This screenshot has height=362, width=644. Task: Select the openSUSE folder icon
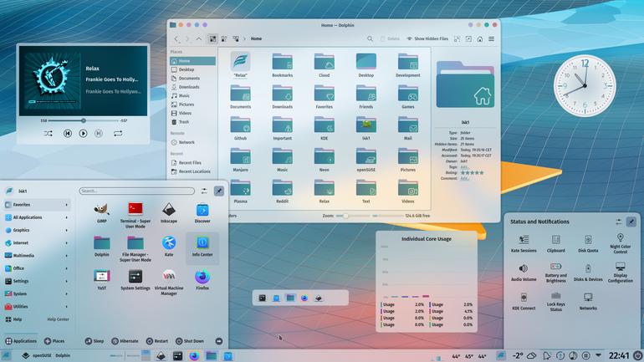pyautogui.click(x=366, y=157)
